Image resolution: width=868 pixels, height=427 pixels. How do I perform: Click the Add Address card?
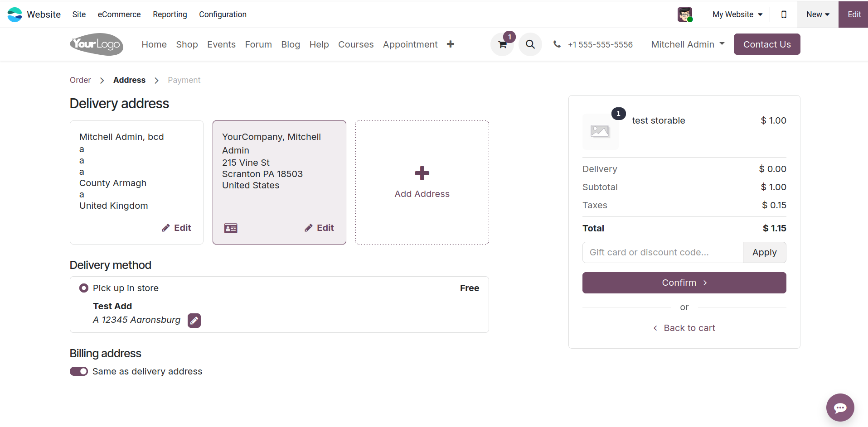click(422, 182)
